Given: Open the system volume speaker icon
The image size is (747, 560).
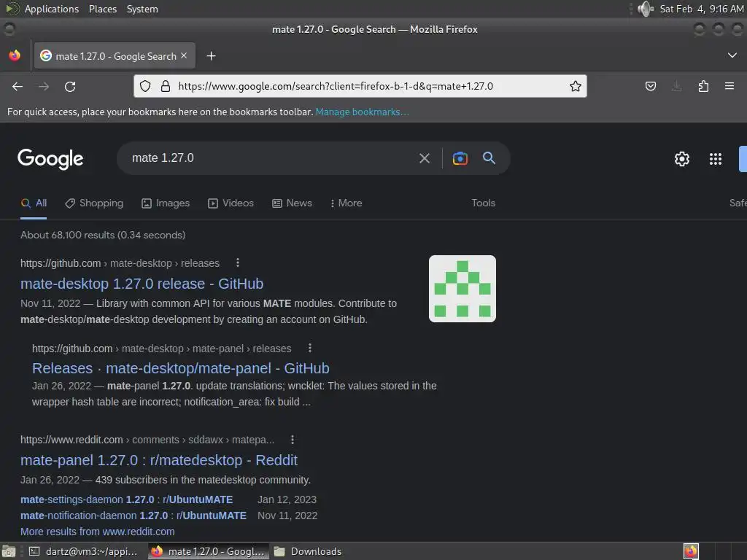Looking at the screenshot, I should point(646,9).
